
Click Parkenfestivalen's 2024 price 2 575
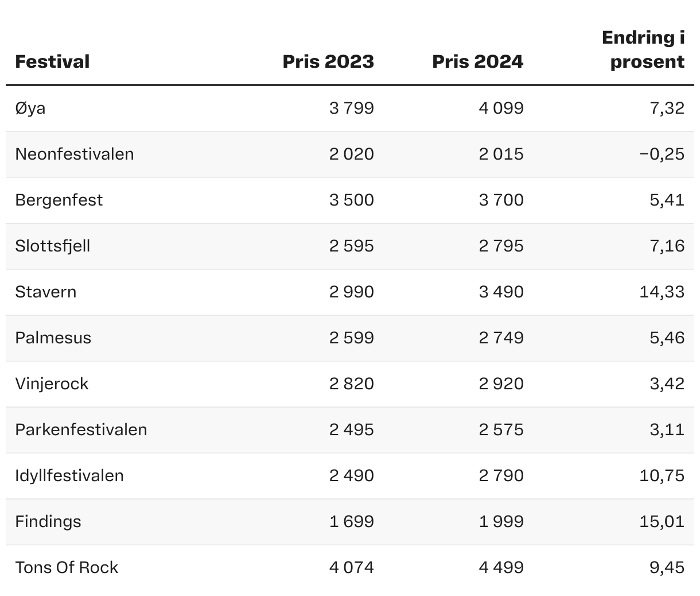pyautogui.click(x=501, y=429)
